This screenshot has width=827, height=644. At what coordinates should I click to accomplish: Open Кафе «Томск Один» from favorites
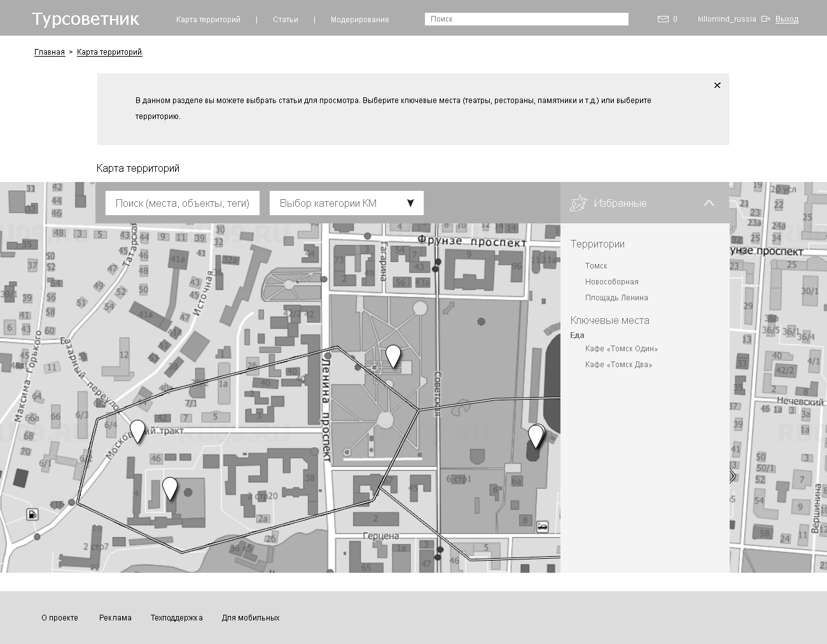tap(622, 349)
